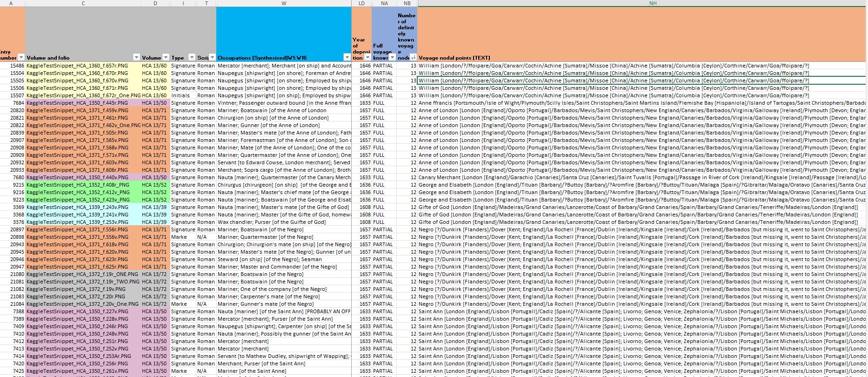Open the Year of deposition filter arrow
This screenshot has width=868, height=377.
pyautogui.click(x=367, y=58)
